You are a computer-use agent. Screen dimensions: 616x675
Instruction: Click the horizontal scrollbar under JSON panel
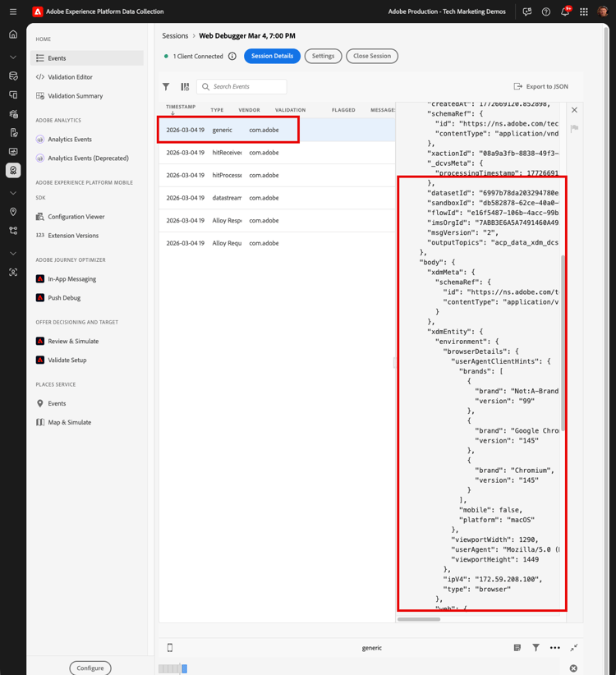click(419, 619)
